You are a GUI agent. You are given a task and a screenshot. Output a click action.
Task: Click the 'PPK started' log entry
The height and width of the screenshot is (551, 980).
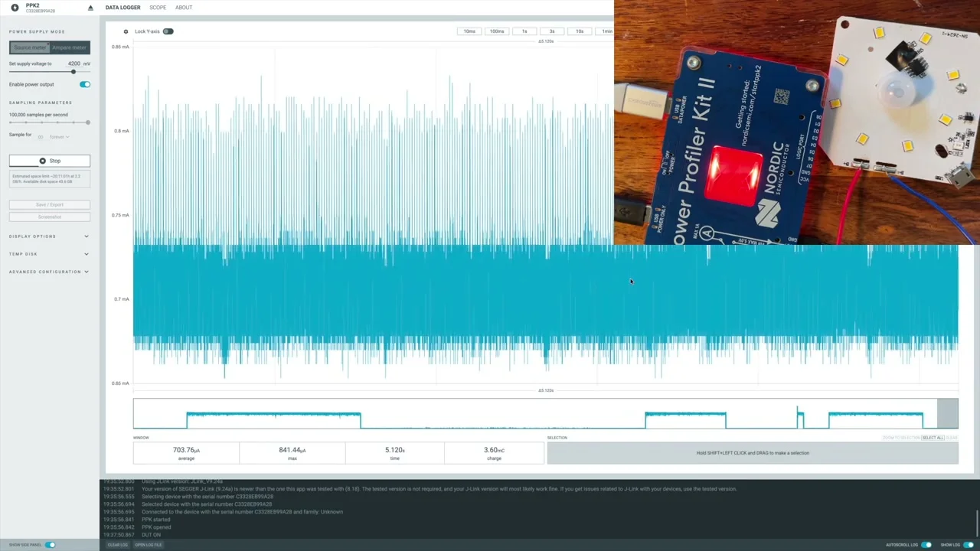[x=155, y=520]
